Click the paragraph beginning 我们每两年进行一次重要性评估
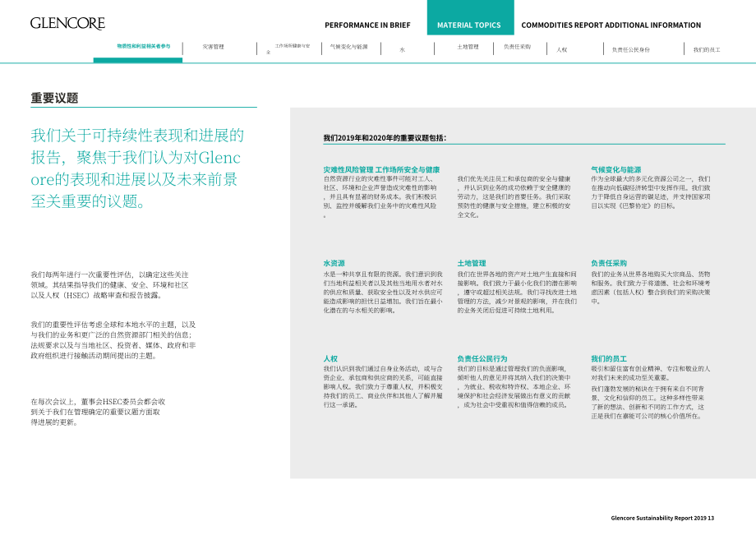Viewport: 756px width, 535px height. 109,285
